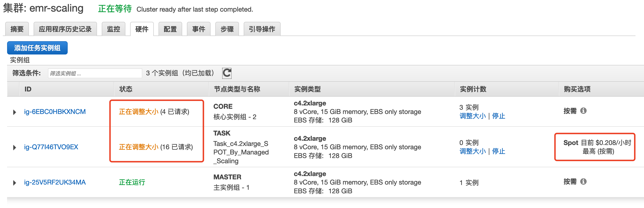This screenshot has height=208, width=644.
Task: Click info icon beside CORE 按需 purchase option
Action: pos(583,111)
